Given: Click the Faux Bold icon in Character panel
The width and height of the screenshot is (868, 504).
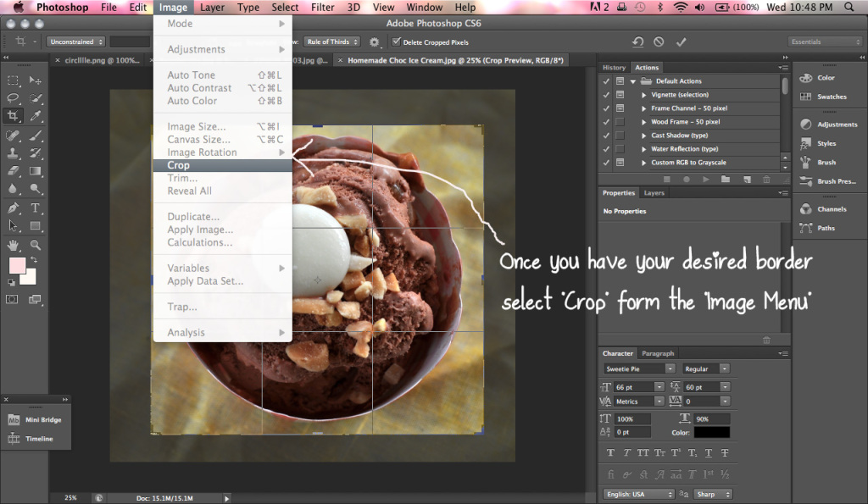Looking at the screenshot, I should pos(612,453).
